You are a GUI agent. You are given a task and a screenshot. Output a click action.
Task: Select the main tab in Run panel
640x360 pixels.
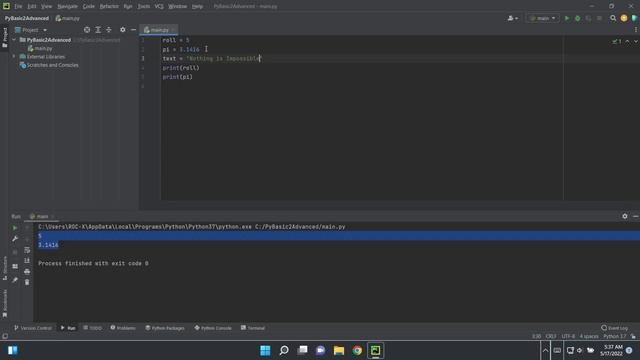point(42,216)
